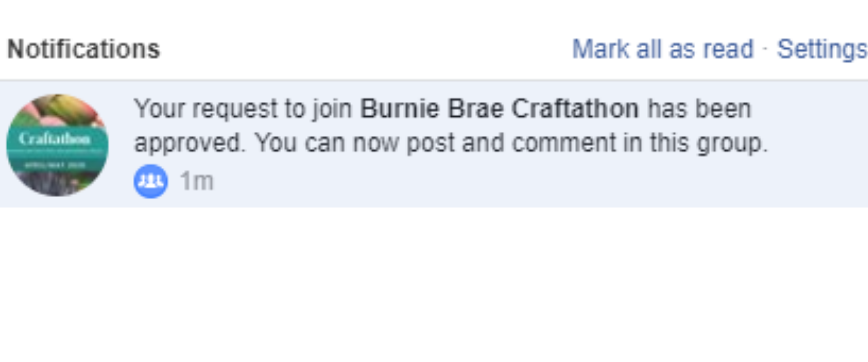Click the 1m timestamp
Screen dimensions: 868x362
[x=197, y=181]
